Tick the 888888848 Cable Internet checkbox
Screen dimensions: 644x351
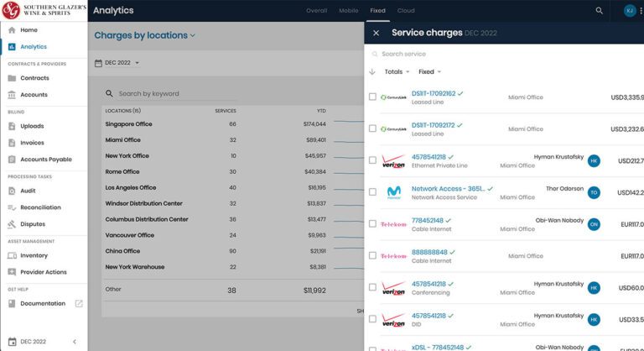click(x=372, y=255)
